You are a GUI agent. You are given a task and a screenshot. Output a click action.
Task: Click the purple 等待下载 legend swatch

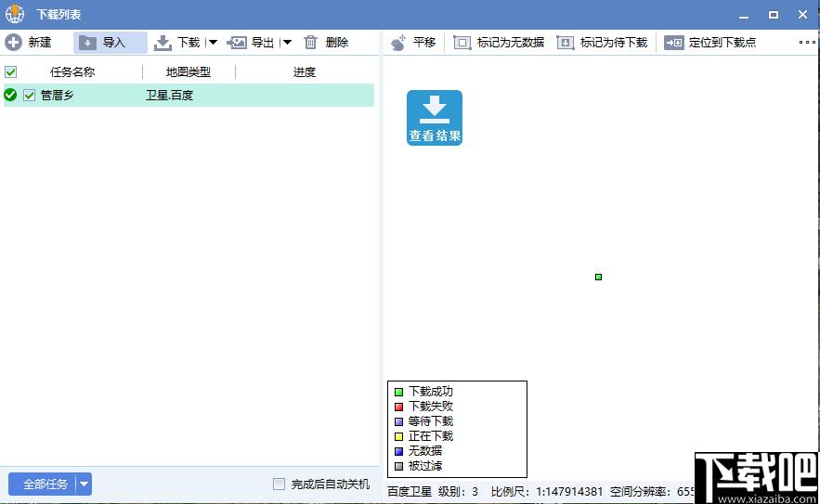click(x=399, y=421)
